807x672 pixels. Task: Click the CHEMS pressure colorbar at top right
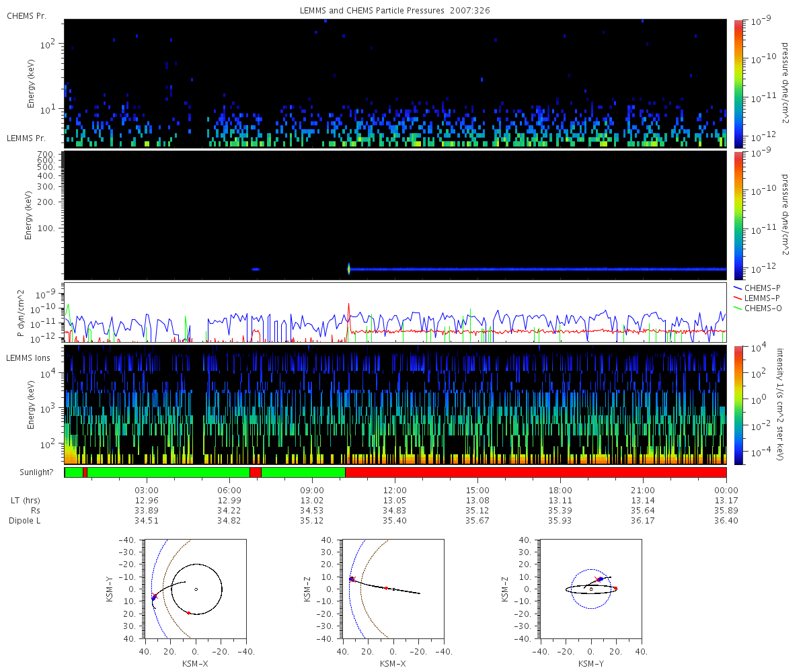[x=738, y=83]
